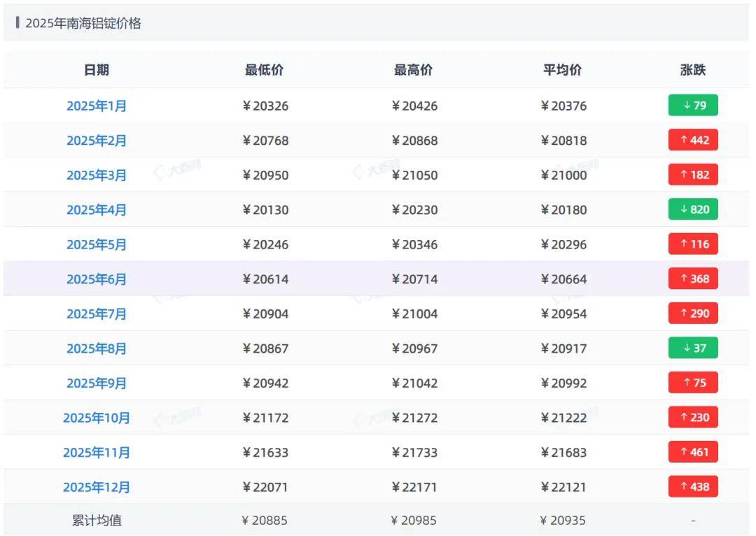
Task: Open the 2025年2月 date link
Action: click(x=97, y=141)
